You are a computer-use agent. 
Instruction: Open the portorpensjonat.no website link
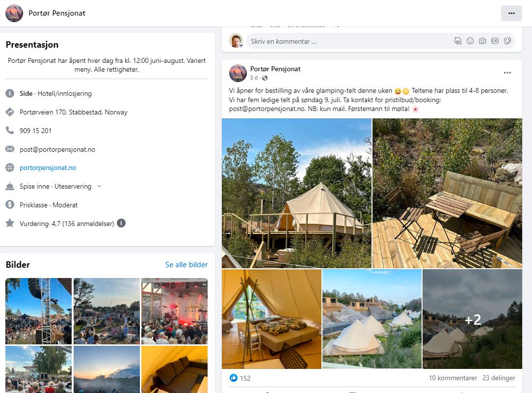coord(47,168)
